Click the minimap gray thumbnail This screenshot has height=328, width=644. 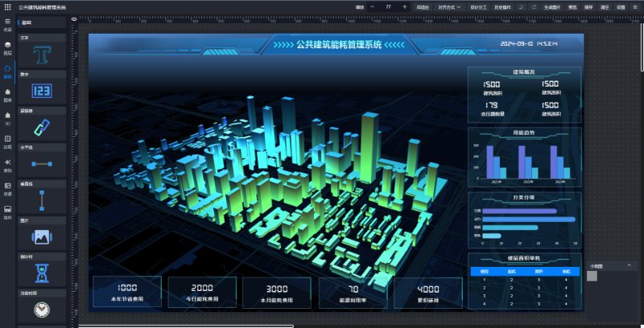click(x=592, y=276)
